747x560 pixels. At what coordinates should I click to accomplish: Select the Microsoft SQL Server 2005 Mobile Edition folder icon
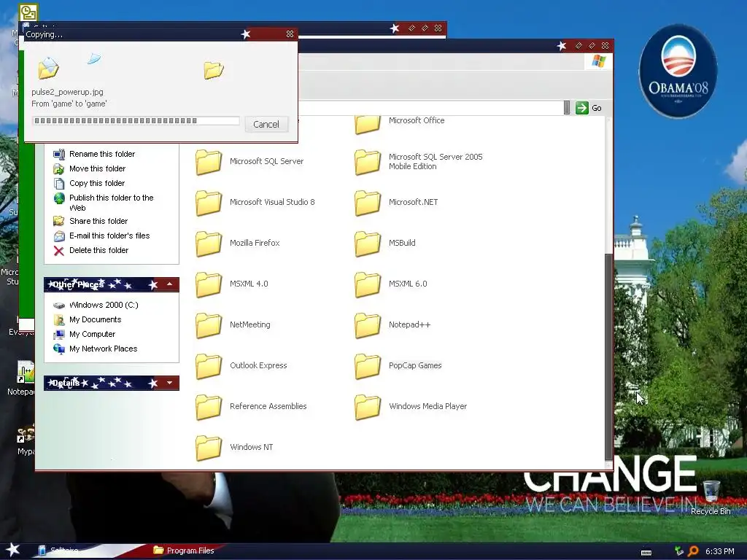click(368, 162)
